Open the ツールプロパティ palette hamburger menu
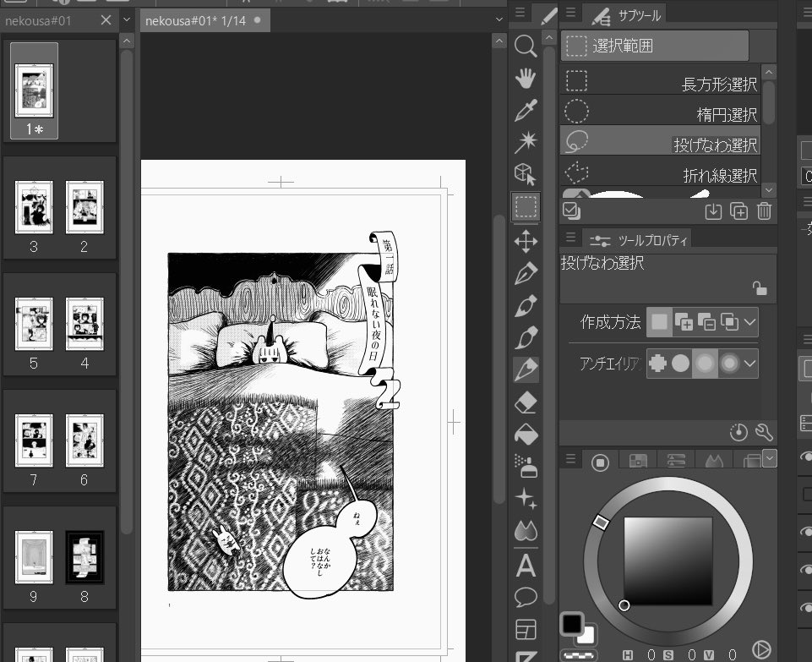The image size is (812, 662). [x=570, y=238]
